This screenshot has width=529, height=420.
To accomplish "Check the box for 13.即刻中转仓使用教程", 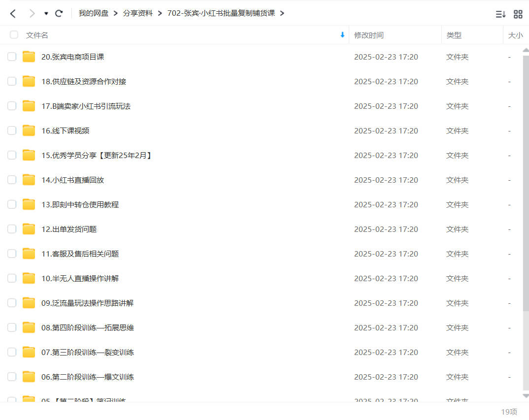I will [12, 204].
